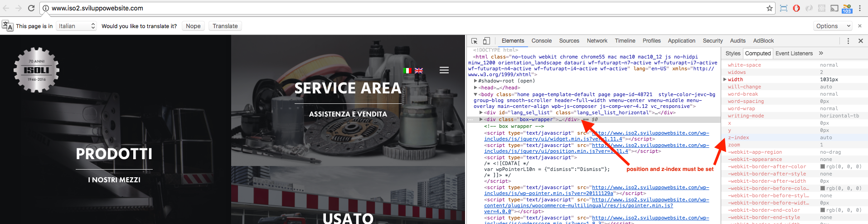Open the Security tab

(713, 41)
